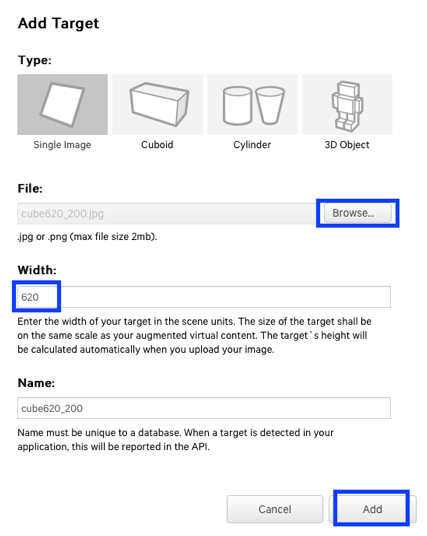This screenshot has height=536, width=427.
Task: Focus the Name field with cube620_200
Action: coord(204,408)
